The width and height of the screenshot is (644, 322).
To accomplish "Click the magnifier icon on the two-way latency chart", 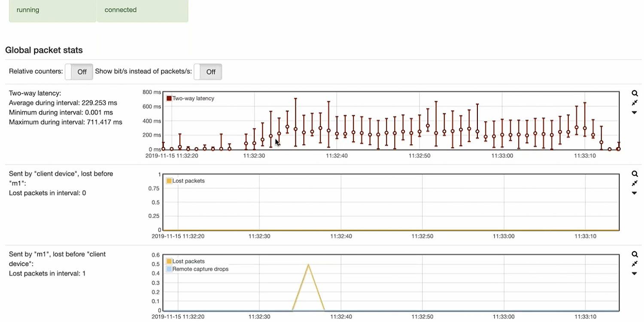I will click(x=635, y=94).
